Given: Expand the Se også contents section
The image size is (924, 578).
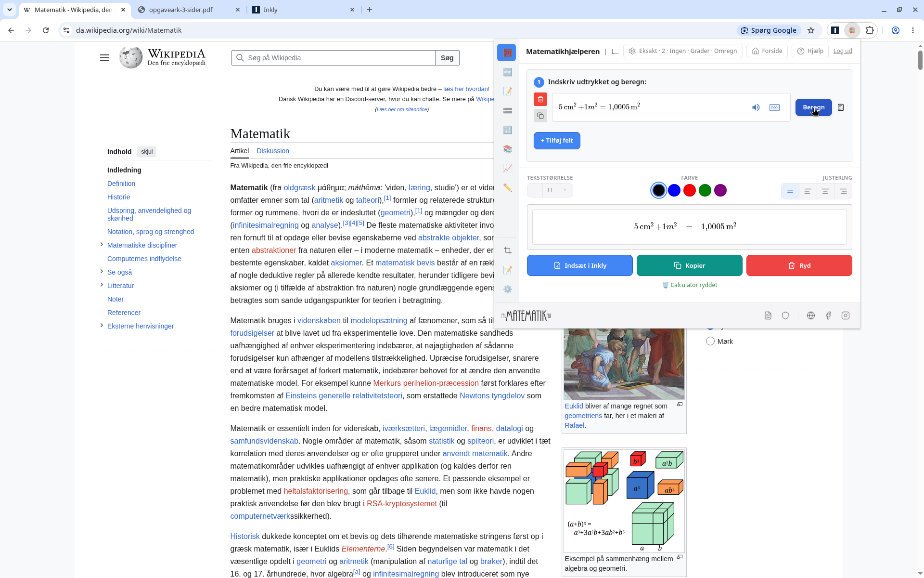Looking at the screenshot, I should pyautogui.click(x=102, y=272).
